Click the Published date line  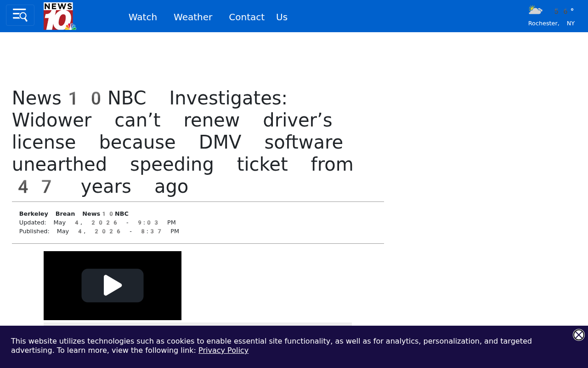click(99, 231)
